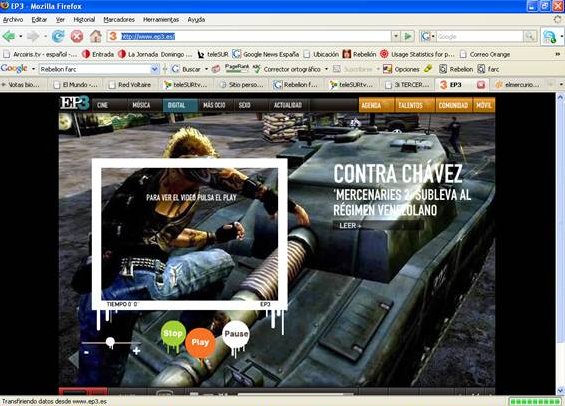Open the address bar URL dropdown
This screenshot has height=406, width=565.
[x=396, y=36]
